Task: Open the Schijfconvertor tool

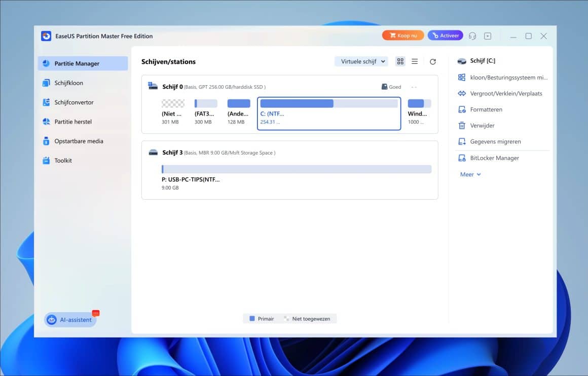Action: (75, 102)
